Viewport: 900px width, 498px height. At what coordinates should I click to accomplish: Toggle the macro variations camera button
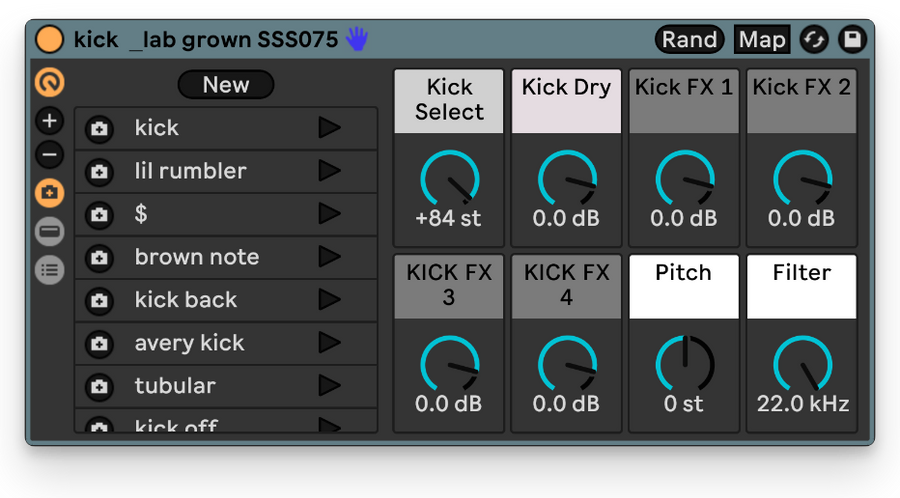[x=49, y=193]
